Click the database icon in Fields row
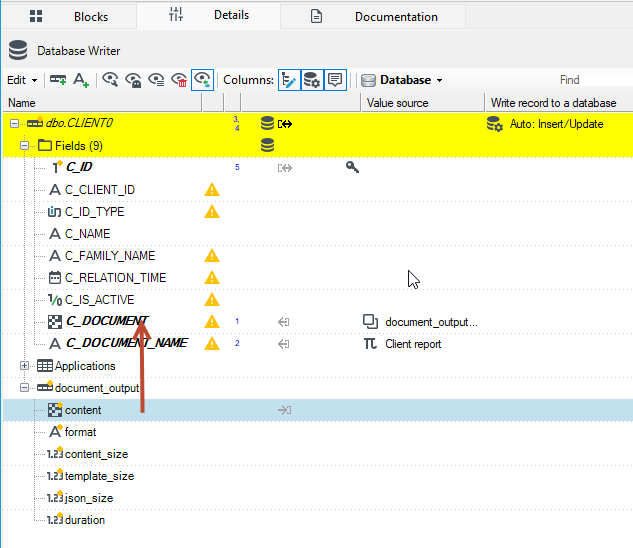 click(267, 145)
